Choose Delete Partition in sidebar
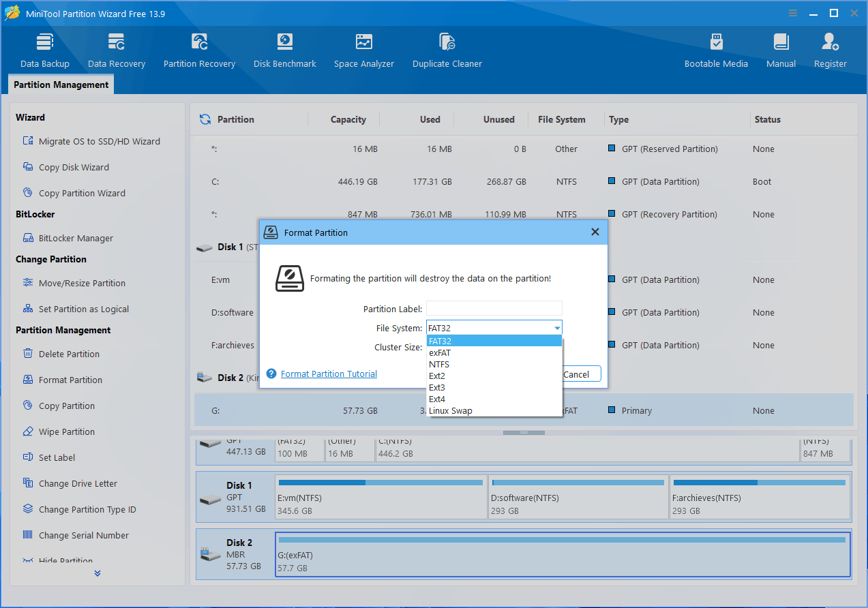This screenshot has width=868, height=608. (61, 354)
